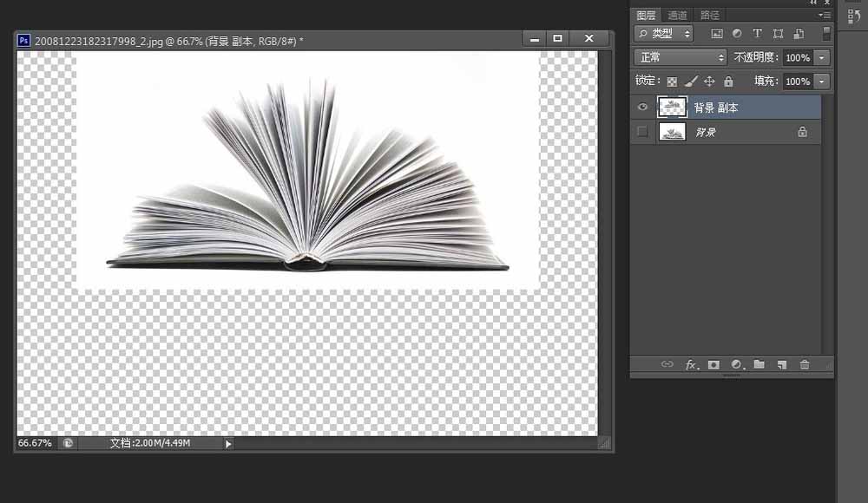868x503 pixels.
Task: Delete layer with the trash icon
Action: (x=805, y=365)
